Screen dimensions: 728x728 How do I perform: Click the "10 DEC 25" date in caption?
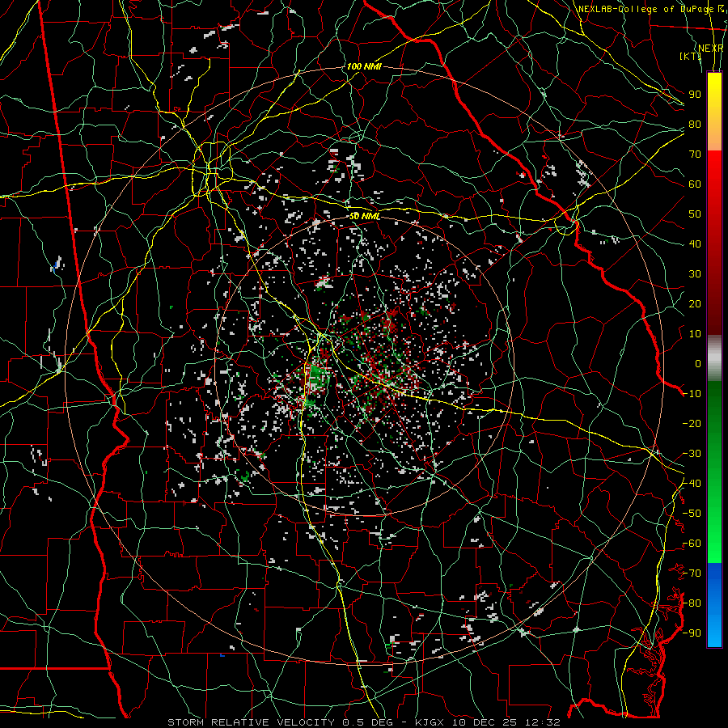point(485,722)
